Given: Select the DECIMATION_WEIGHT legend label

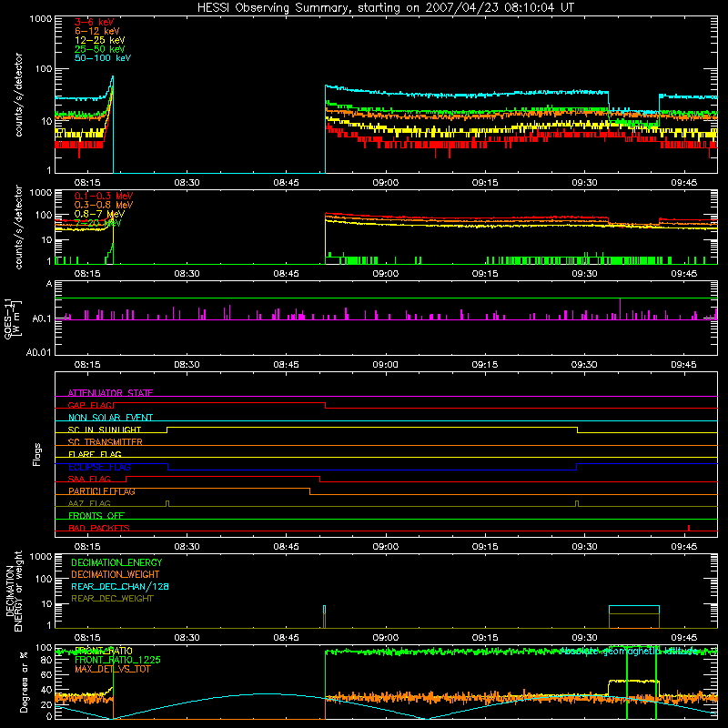Looking at the screenshot, I should (116, 574).
